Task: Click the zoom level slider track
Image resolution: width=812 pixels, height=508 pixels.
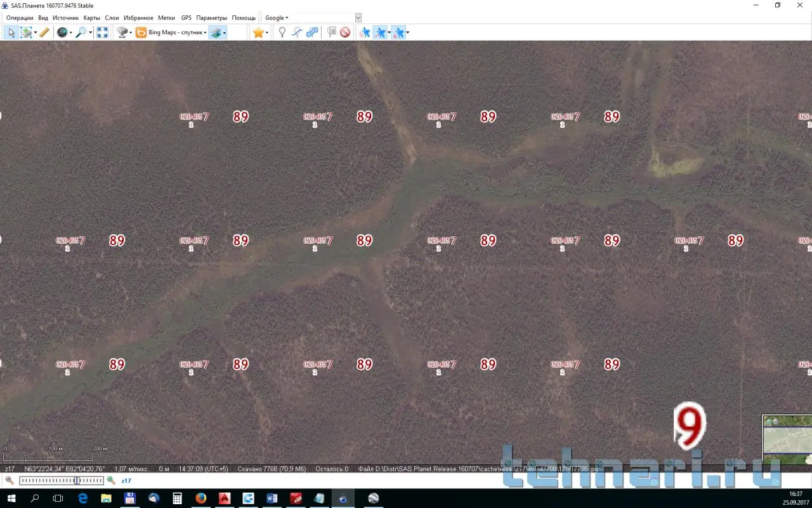Action: (x=61, y=481)
